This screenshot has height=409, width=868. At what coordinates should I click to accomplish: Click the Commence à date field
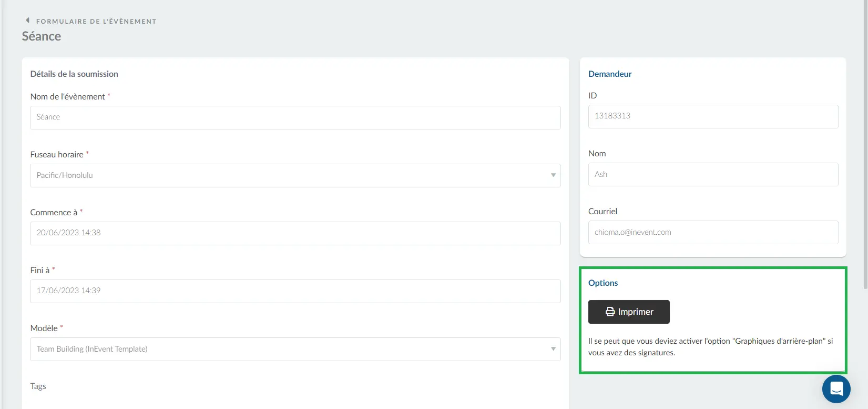pyautogui.click(x=295, y=233)
